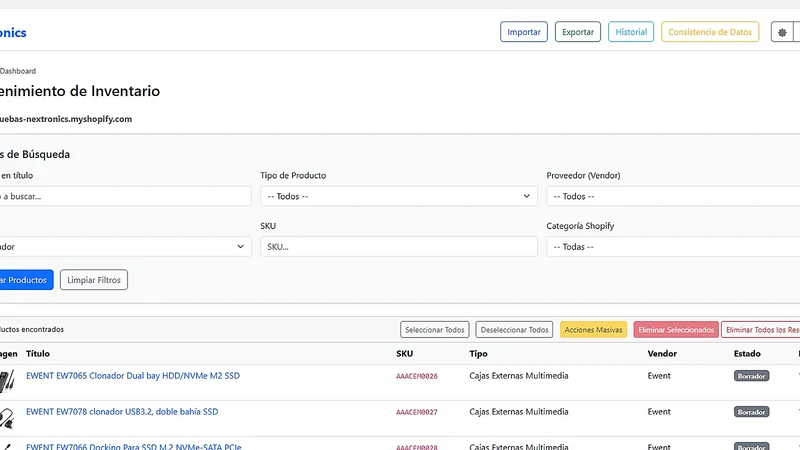Click the Título column header
The height and width of the screenshot is (450, 800).
38,354
